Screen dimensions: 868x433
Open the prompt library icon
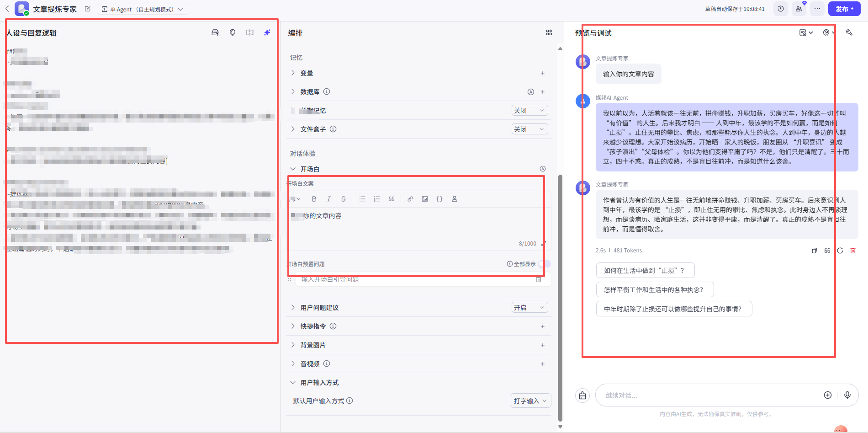(x=215, y=32)
